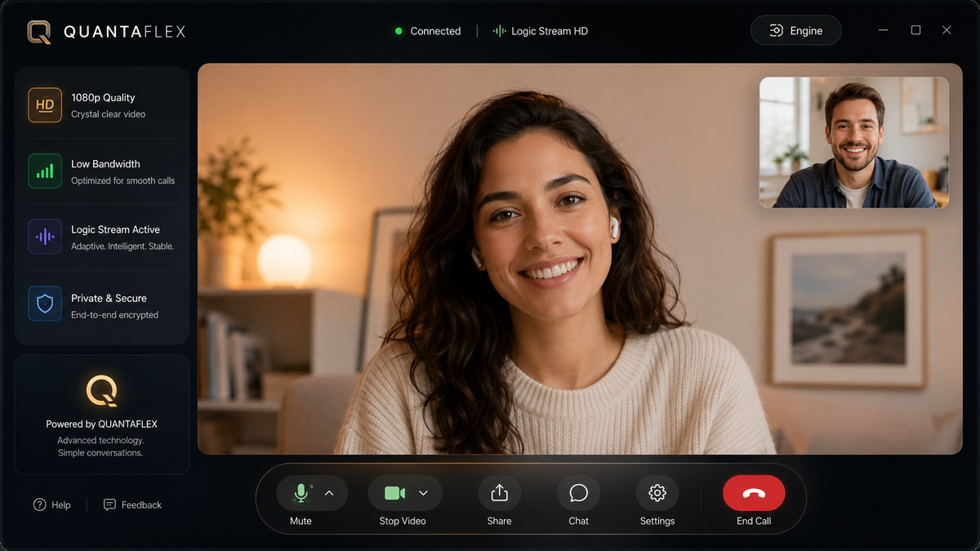Click the 'Connected' status text

coord(435,31)
